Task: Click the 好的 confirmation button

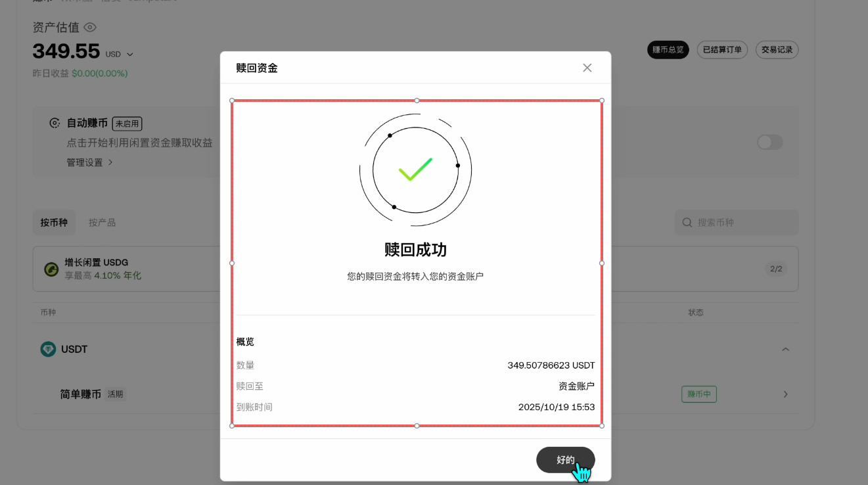Action: pyautogui.click(x=565, y=459)
